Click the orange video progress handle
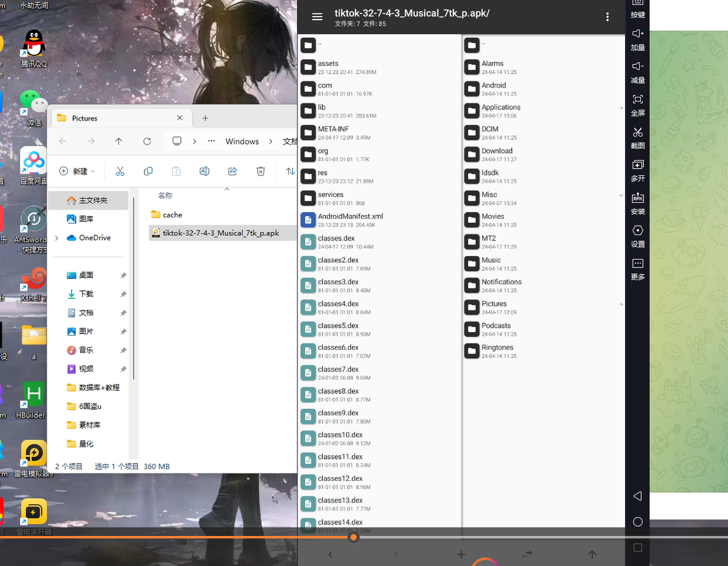This screenshot has width=728, height=566. click(x=354, y=537)
